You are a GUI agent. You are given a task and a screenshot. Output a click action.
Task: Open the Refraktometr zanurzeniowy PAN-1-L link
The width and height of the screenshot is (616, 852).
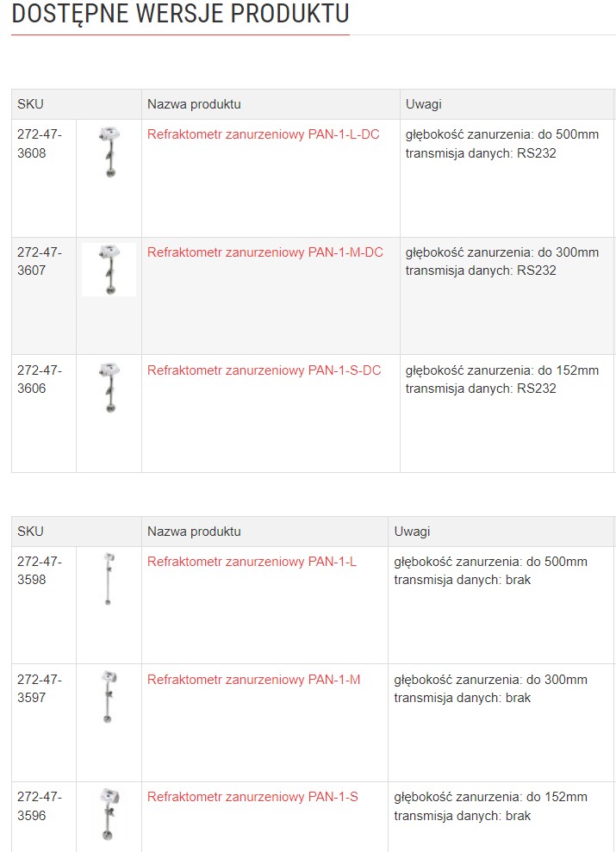(x=252, y=562)
